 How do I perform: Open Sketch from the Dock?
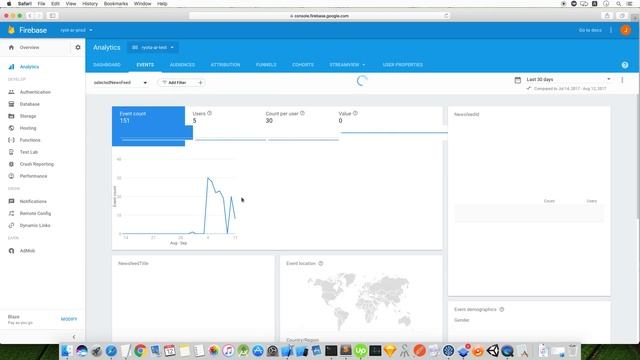pyautogui.click(x=390, y=351)
